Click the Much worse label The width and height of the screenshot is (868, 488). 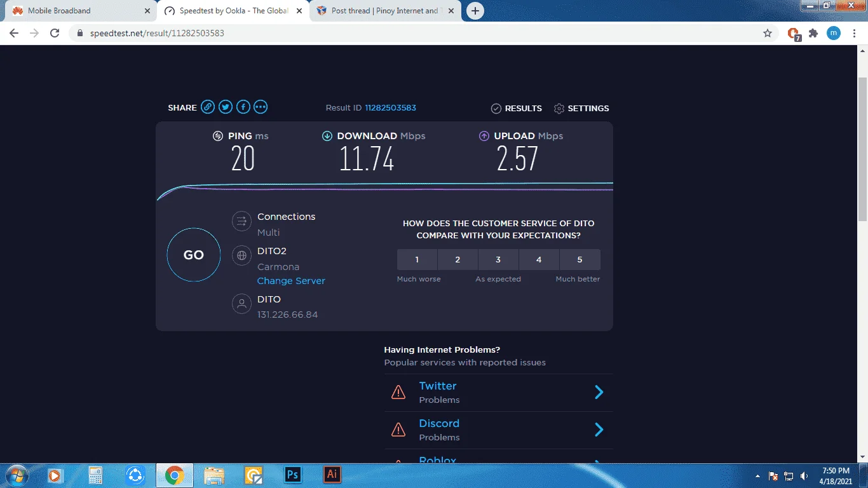419,279
